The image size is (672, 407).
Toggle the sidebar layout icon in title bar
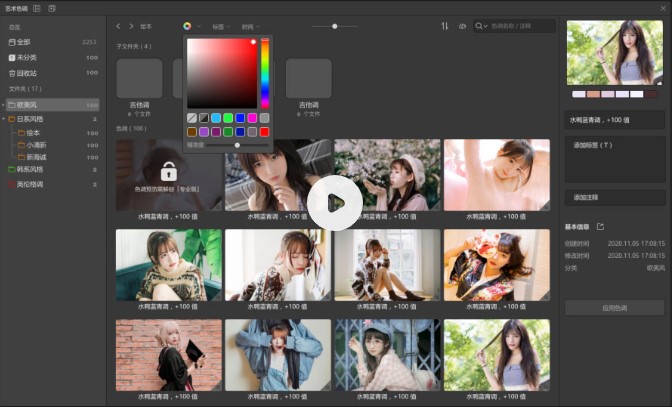pos(37,8)
